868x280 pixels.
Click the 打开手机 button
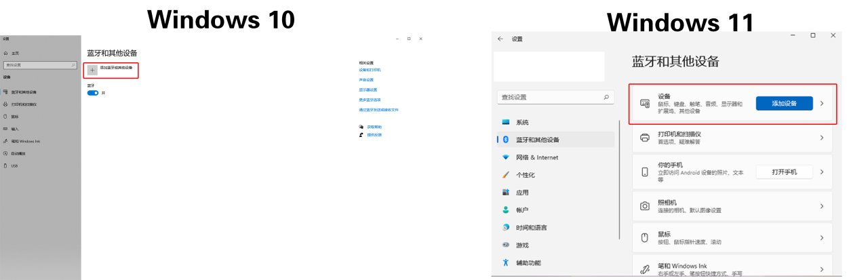click(x=784, y=172)
